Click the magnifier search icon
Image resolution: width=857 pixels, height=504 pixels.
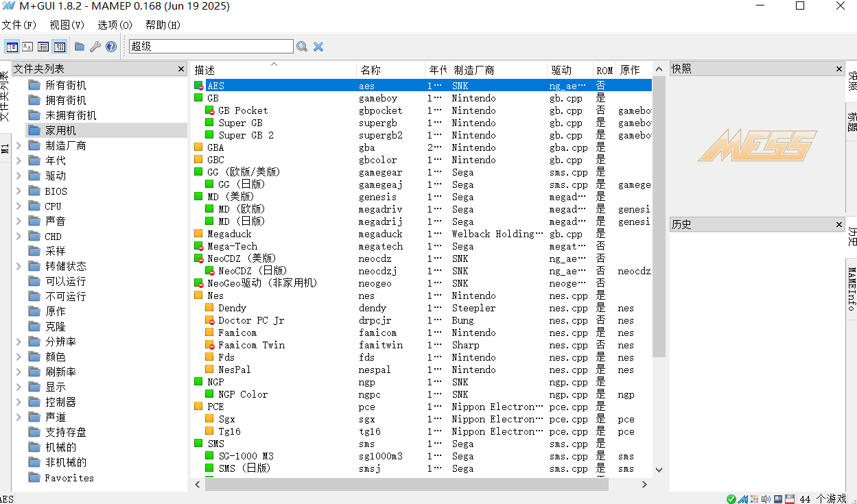pyautogui.click(x=302, y=47)
